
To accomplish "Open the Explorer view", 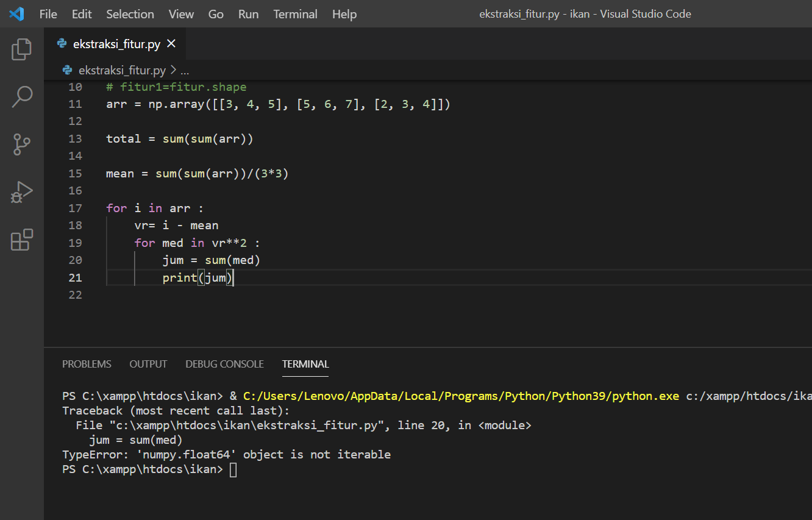I will pyautogui.click(x=21, y=49).
